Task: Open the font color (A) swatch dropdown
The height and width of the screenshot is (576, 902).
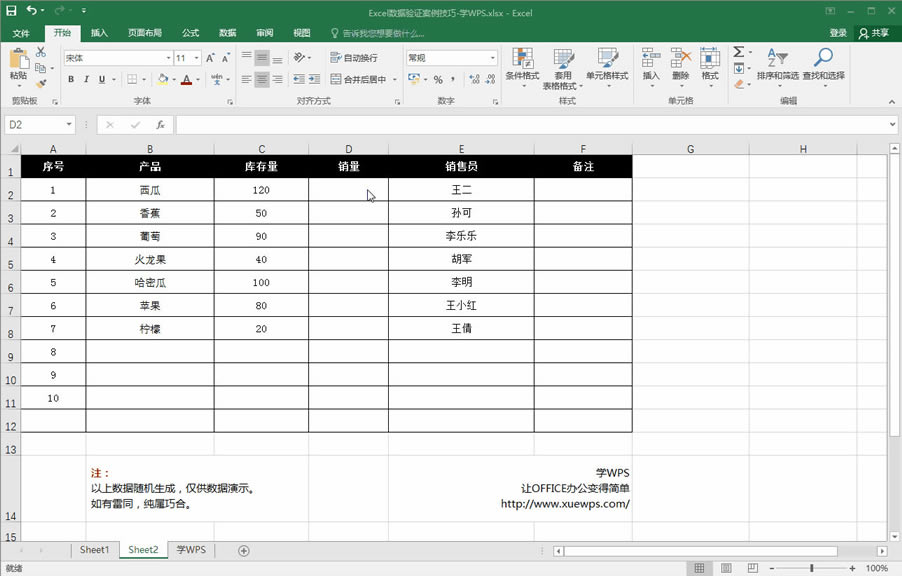Action: click(x=199, y=79)
